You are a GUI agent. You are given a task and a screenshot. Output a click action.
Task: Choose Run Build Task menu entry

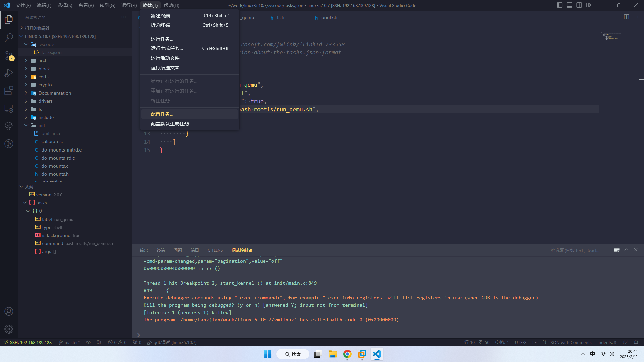coord(190,48)
